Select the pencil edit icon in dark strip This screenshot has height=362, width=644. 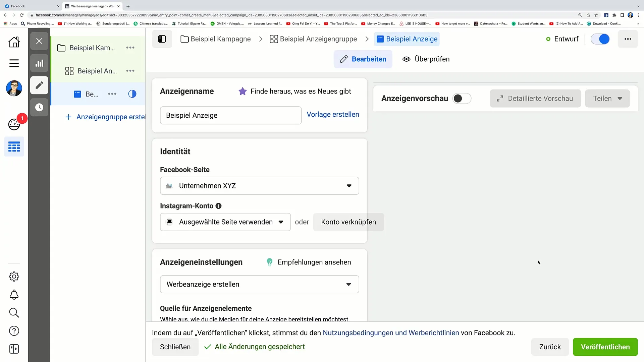(x=39, y=85)
